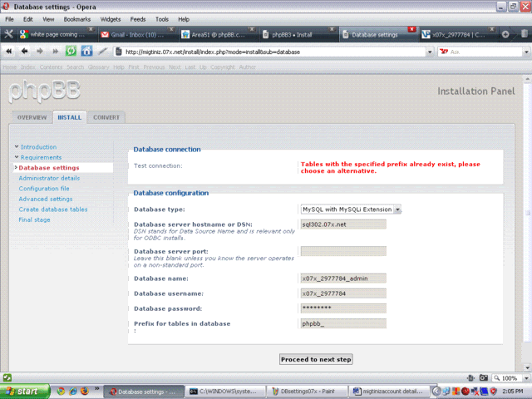Open the Help menu

click(x=184, y=19)
